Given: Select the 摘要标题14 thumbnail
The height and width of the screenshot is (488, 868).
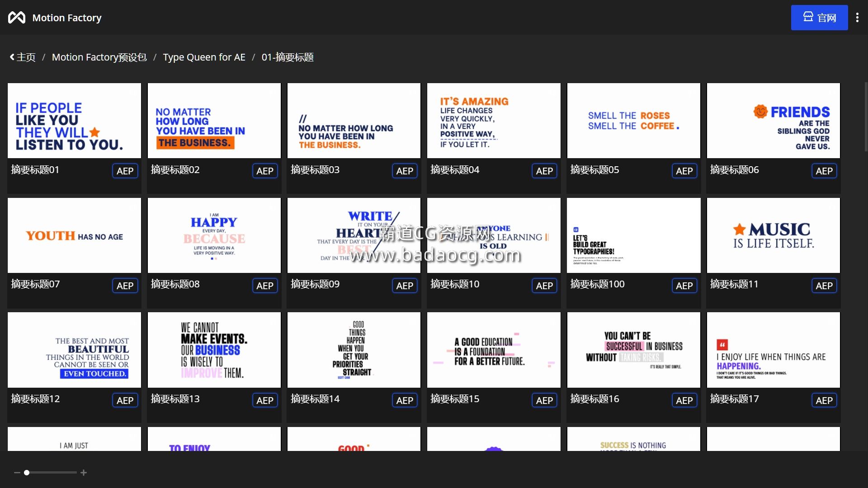Looking at the screenshot, I should [x=354, y=350].
